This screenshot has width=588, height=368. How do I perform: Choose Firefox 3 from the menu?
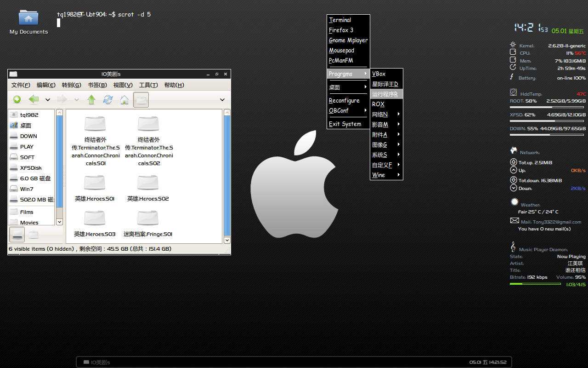(348, 30)
